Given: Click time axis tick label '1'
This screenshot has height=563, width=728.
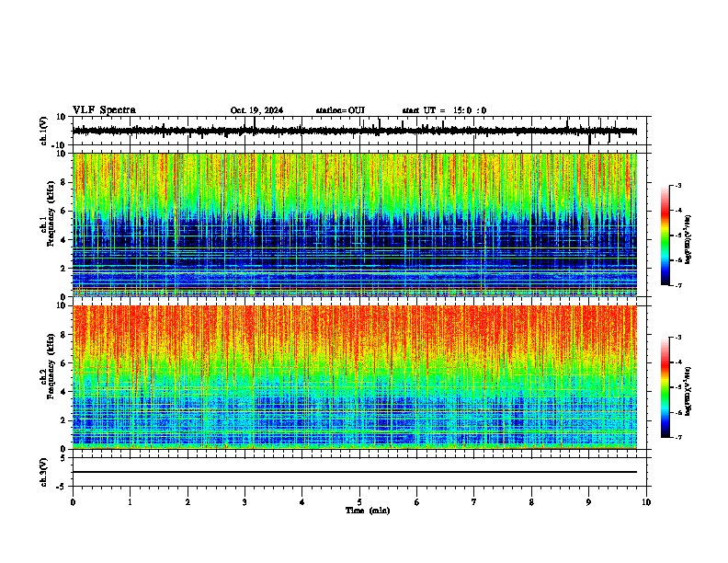Looking at the screenshot, I should tap(130, 502).
